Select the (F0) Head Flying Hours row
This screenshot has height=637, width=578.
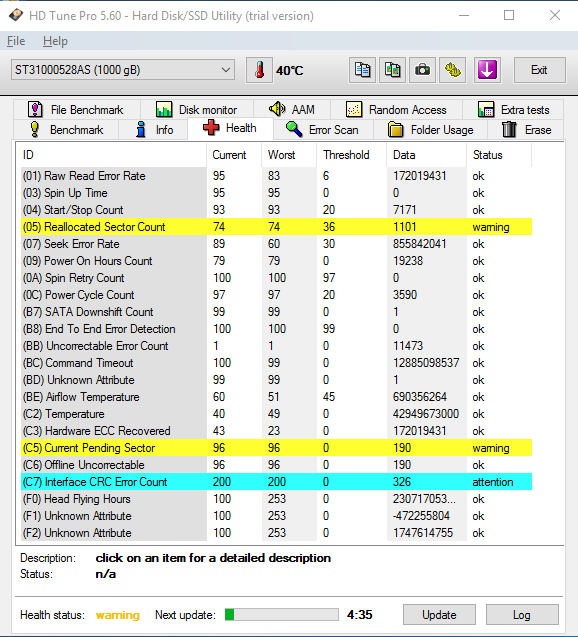coord(276,499)
